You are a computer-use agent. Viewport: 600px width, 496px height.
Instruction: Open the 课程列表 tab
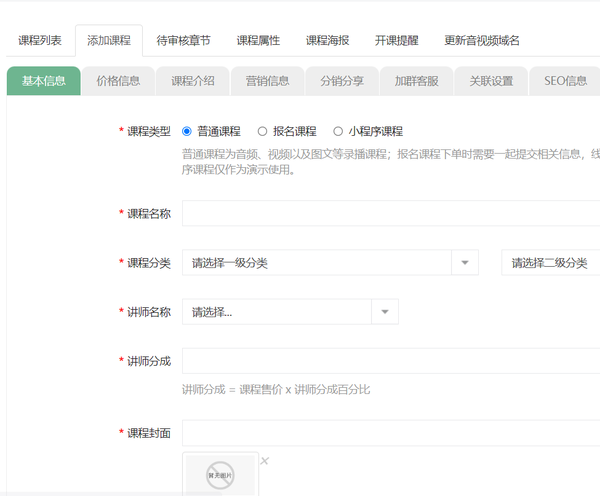pyautogui.click(x=40, y=41)
